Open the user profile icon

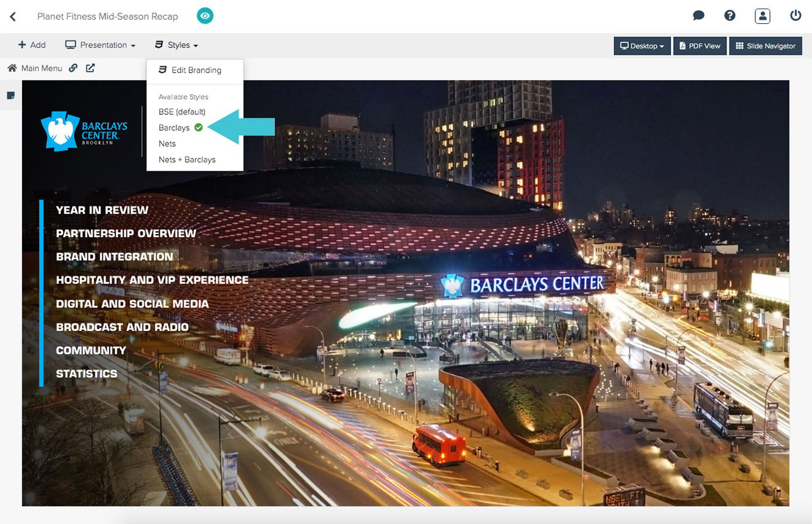click(x=762, y=16)
